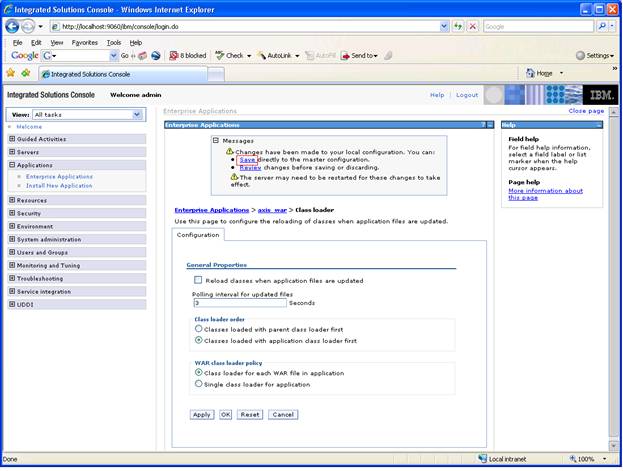This screenshot has height=471, width=623.
Task: Open the Edit menu
Action: click(x=36, y=43)
